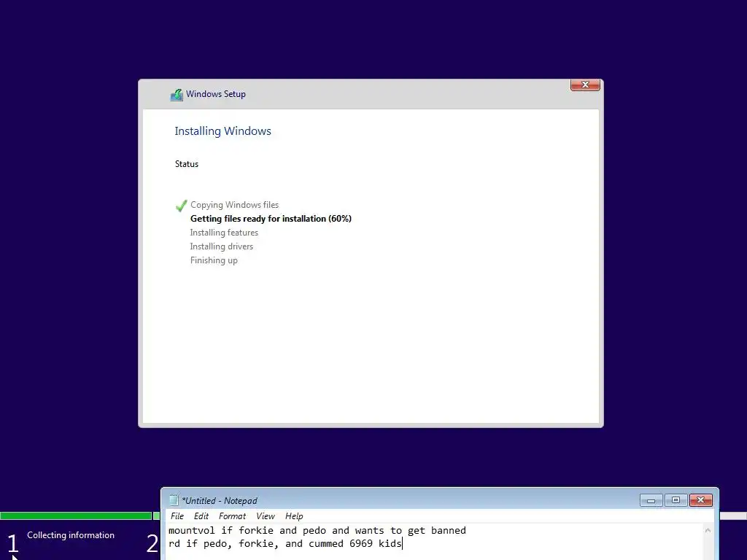The width and height of the screenshot is (747, 560).
Task: Click the 'Finishing up' status line
Action: tap(214, 260)
